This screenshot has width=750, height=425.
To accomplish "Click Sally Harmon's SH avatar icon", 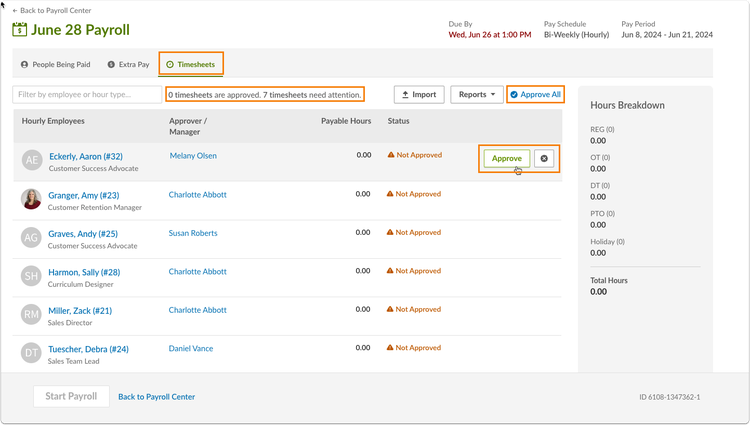I will tap(31, 276).
